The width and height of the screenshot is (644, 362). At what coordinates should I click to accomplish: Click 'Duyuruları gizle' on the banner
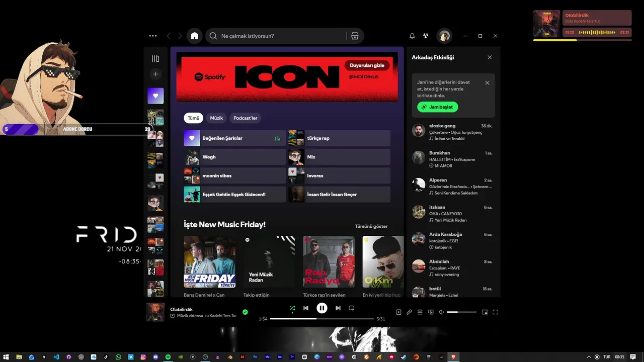(367, 65)
